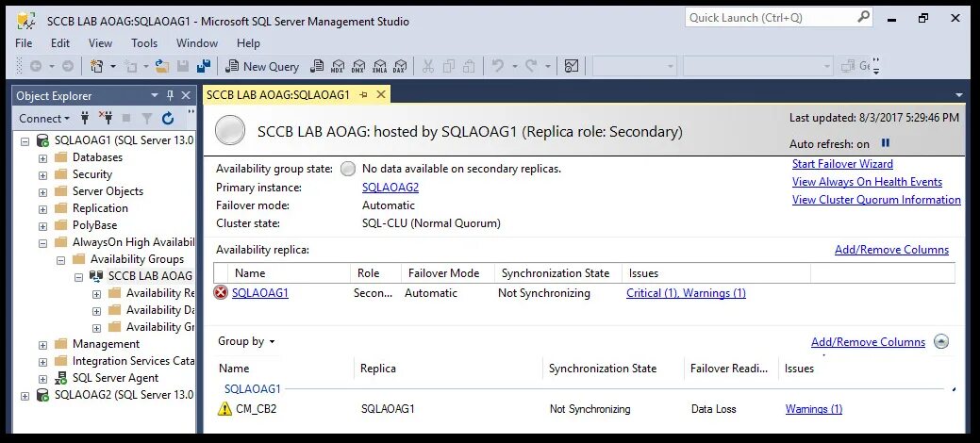
Task: Open the Tools menu
Action: click(x=144, y=43)
